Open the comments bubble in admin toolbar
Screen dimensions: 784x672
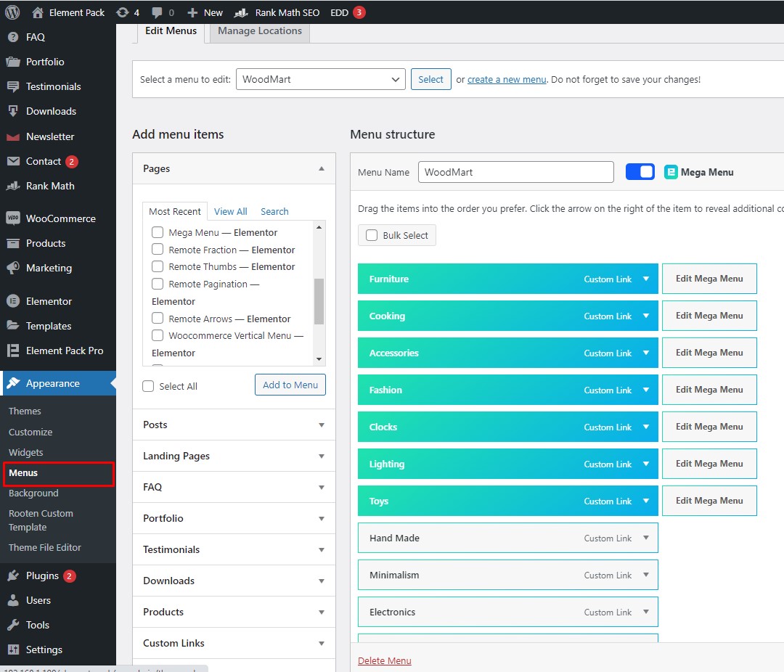[155, 12]
